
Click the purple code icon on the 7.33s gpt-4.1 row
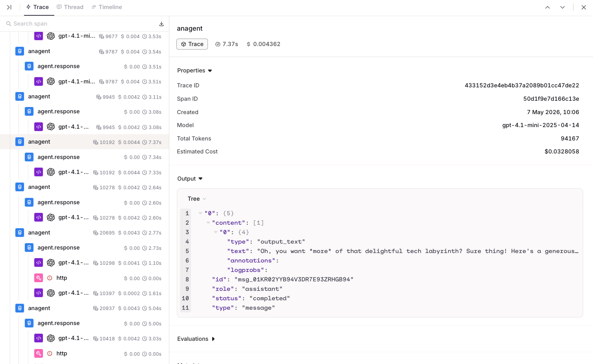pyautogui.click(x=39, y=172)
